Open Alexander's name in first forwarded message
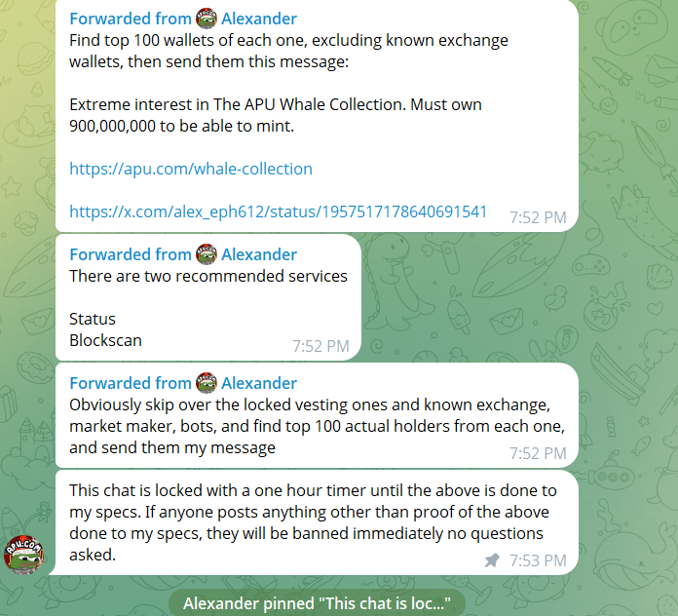Viewport: 678px width, 616px height. point(259,19)
